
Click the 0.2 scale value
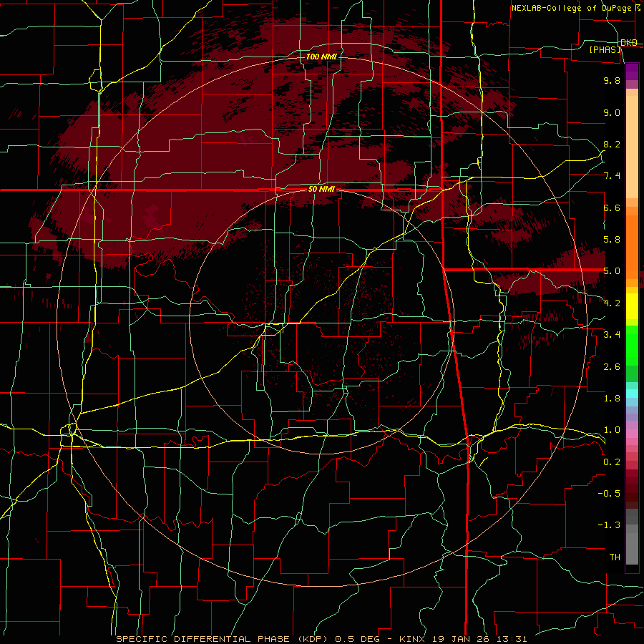612,462
